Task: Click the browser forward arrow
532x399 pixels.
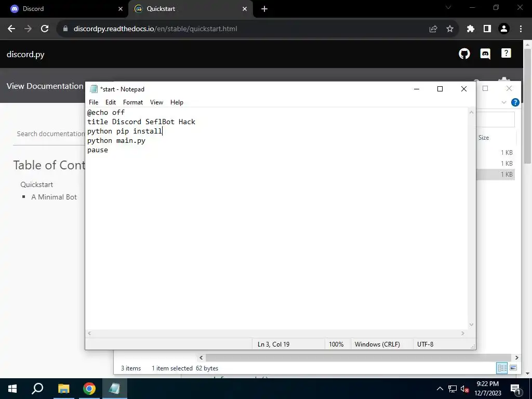Action: tap(28, 29)
